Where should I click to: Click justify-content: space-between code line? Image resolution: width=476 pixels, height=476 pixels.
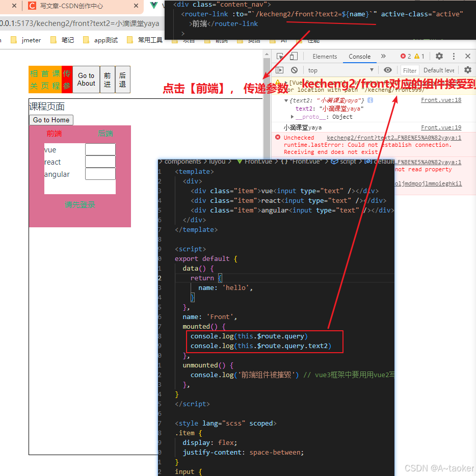(x=243, y=453)
